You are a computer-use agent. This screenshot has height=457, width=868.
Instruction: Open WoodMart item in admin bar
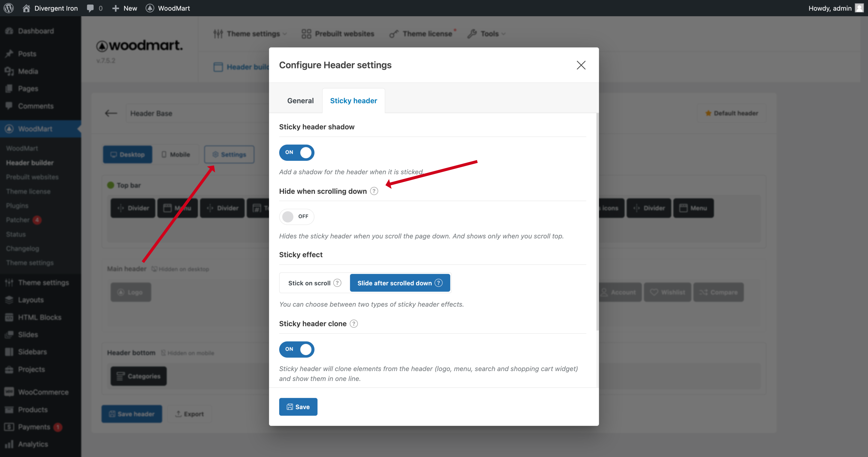168,8
